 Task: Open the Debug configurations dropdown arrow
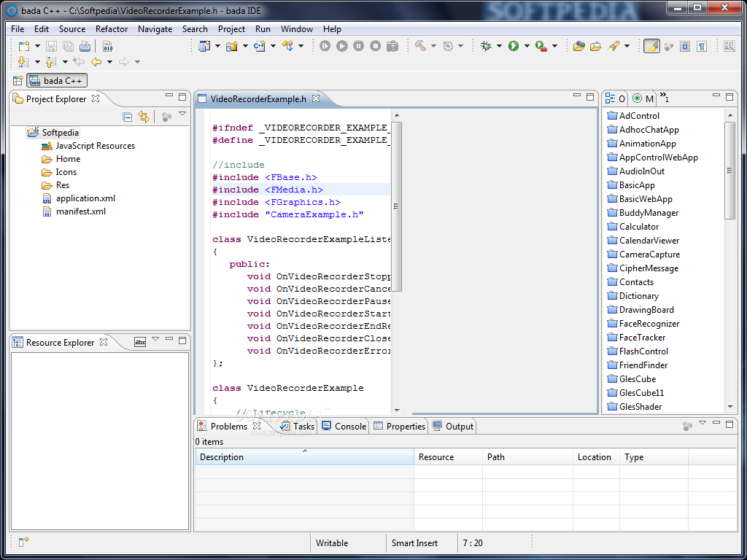click(x=499, y=46)
